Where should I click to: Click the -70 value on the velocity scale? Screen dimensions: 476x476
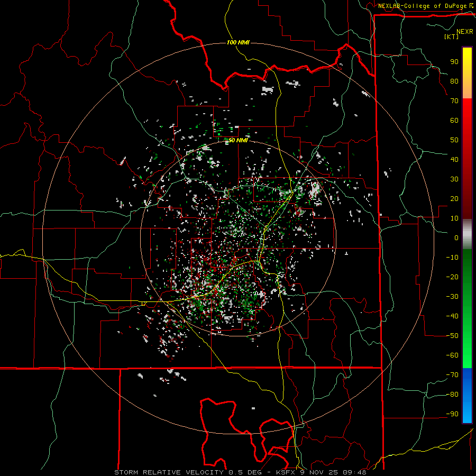point(452,375)
